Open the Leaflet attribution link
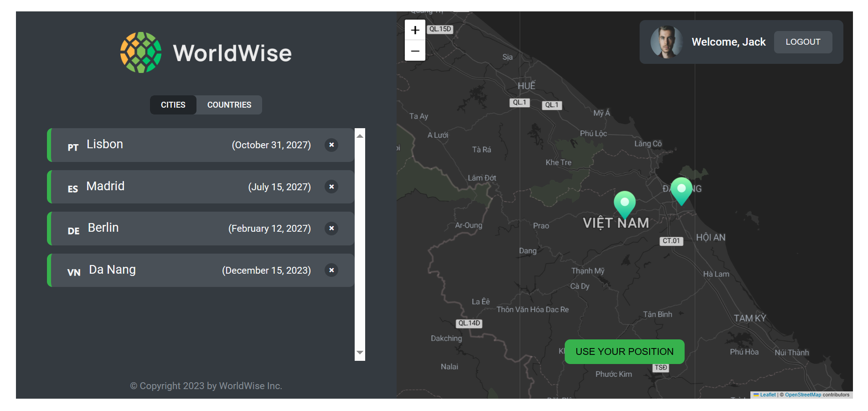 768,395
